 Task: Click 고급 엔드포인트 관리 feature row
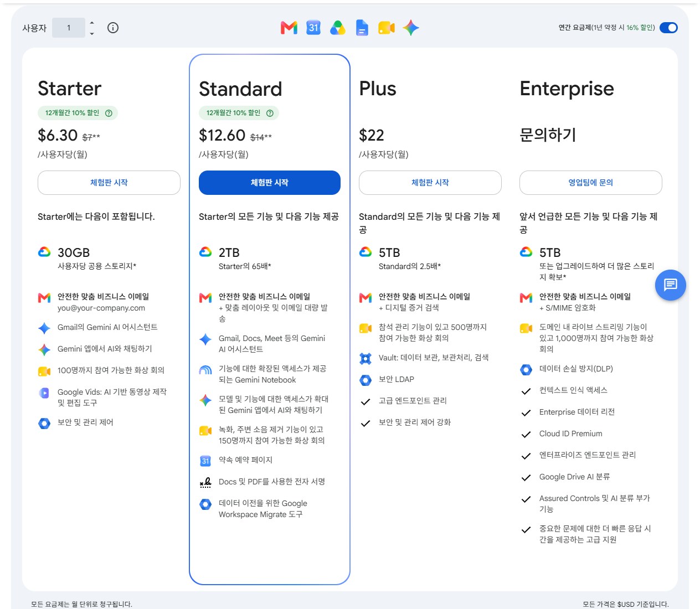click(413, 401)
